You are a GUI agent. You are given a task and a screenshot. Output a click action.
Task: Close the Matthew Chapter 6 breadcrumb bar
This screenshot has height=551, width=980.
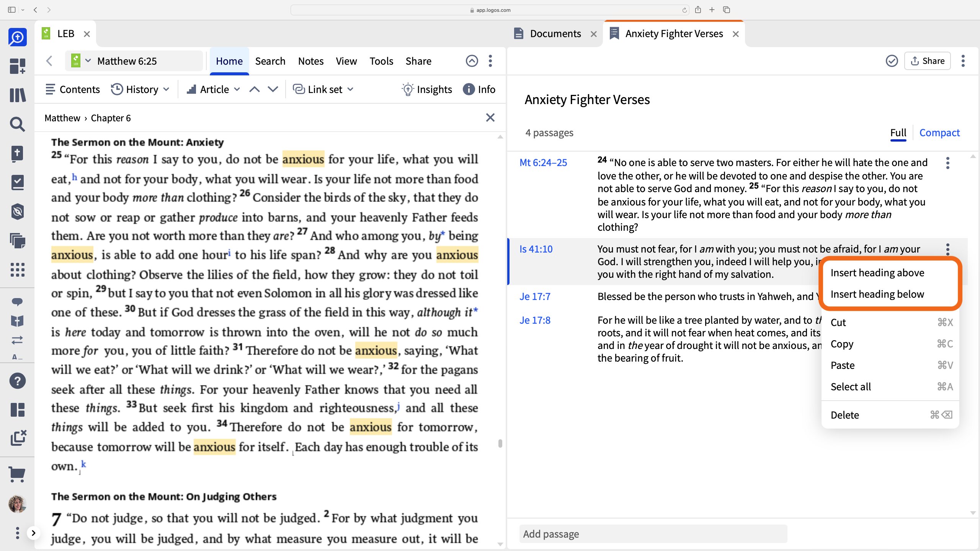pyautogui.click(x=490, y=117)
